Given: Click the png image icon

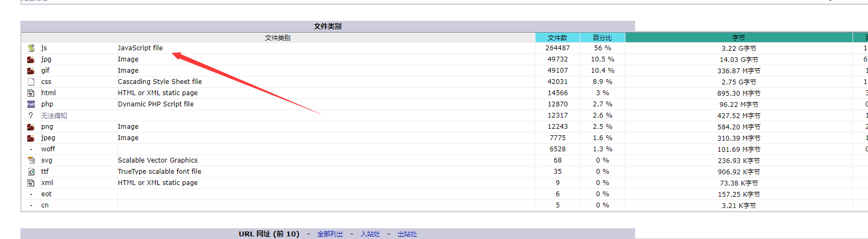Looking at the screenshot, I should coord(31,127).
